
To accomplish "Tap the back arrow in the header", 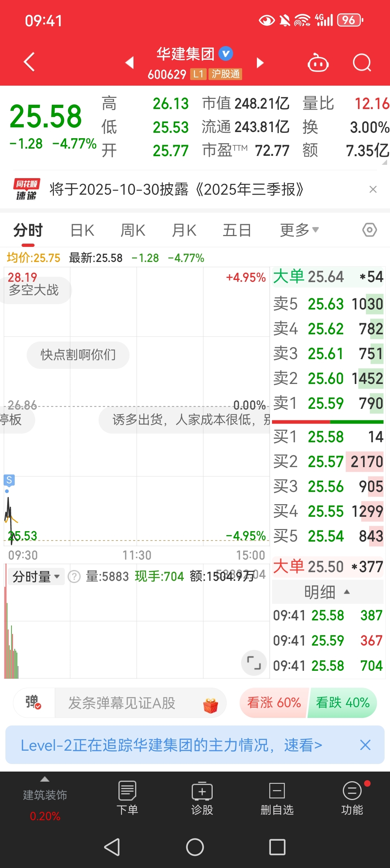I will tap(29, 62).
